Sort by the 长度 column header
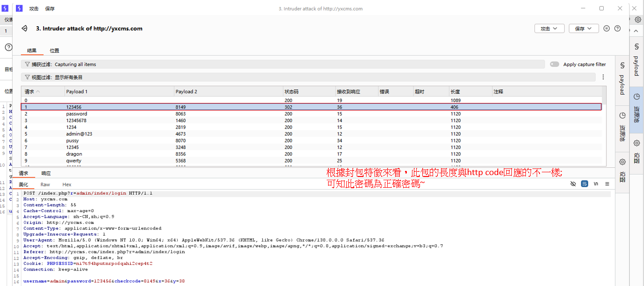Screen dimensions: 644x286 [470, 92]
